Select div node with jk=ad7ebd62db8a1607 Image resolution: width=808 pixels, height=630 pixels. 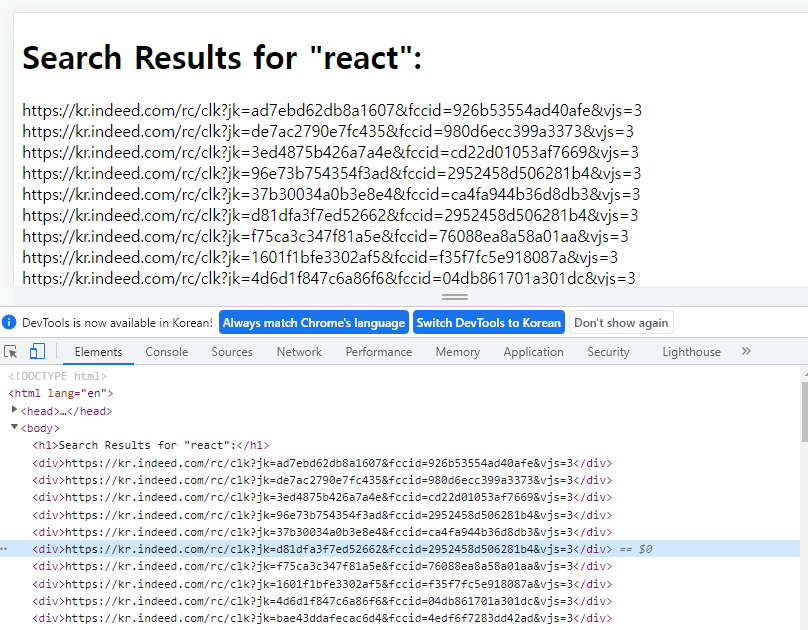click(322, 463)
